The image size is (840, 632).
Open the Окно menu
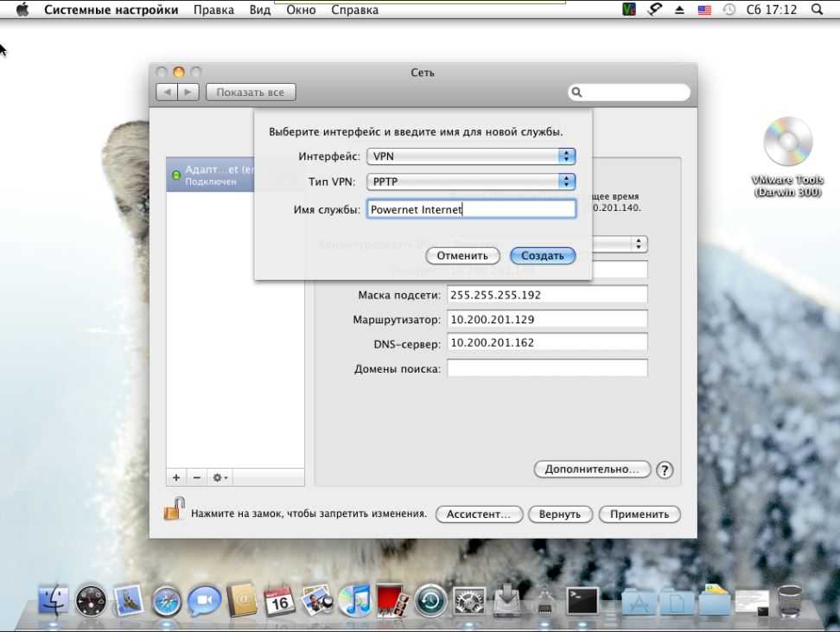[301, 10]
